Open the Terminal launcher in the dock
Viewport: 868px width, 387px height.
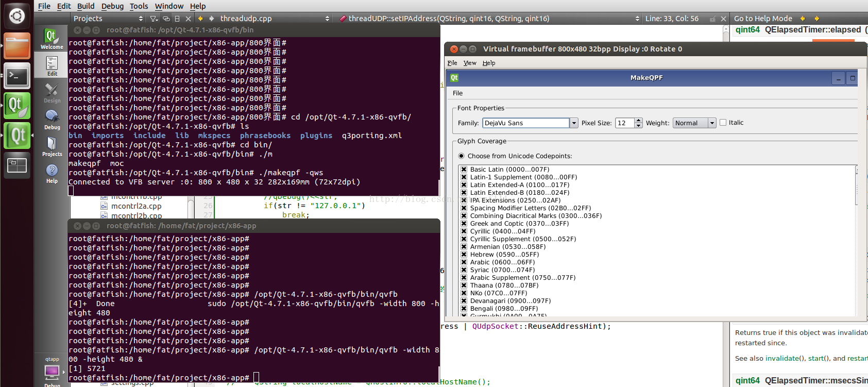click(x=17, y=76)
